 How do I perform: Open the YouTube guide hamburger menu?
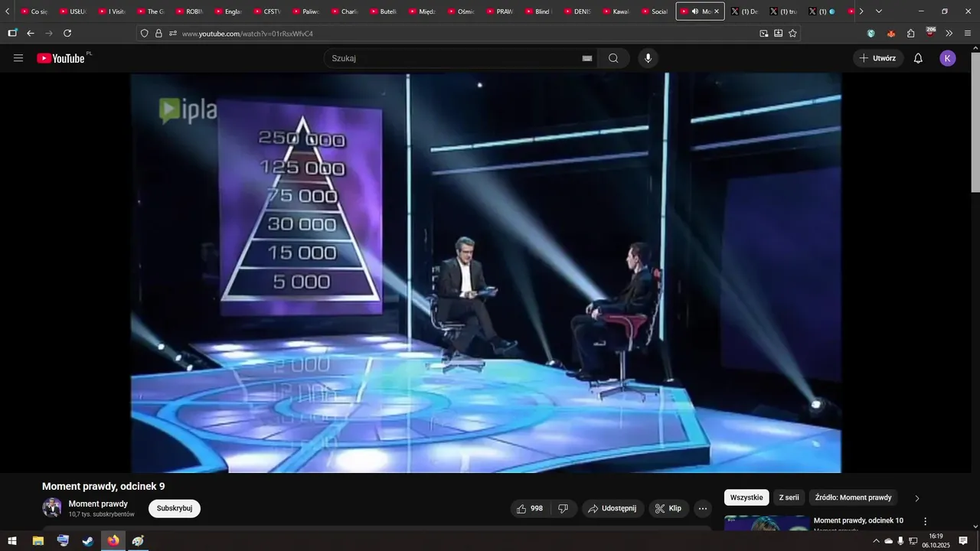(x=18, y=58)
